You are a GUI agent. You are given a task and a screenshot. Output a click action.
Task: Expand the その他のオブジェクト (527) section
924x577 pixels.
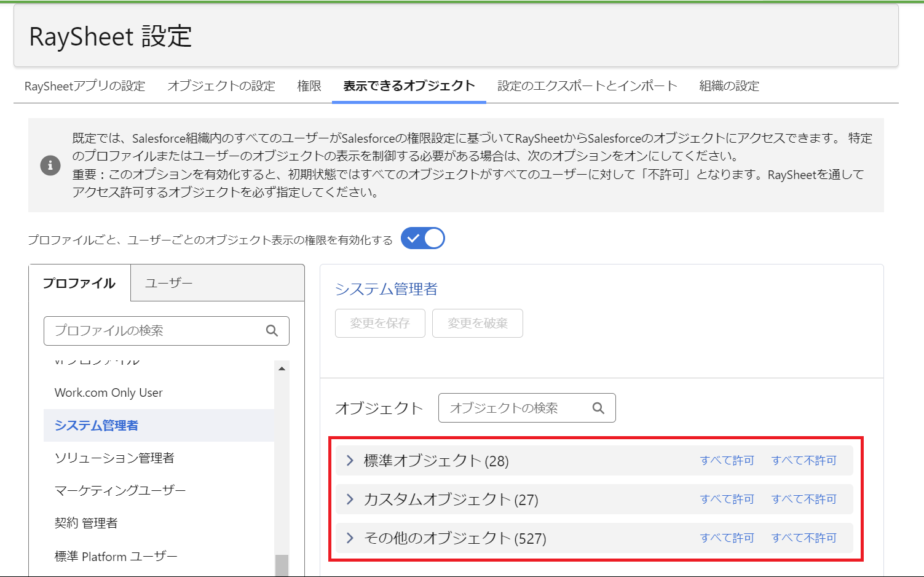coord(350,538)
